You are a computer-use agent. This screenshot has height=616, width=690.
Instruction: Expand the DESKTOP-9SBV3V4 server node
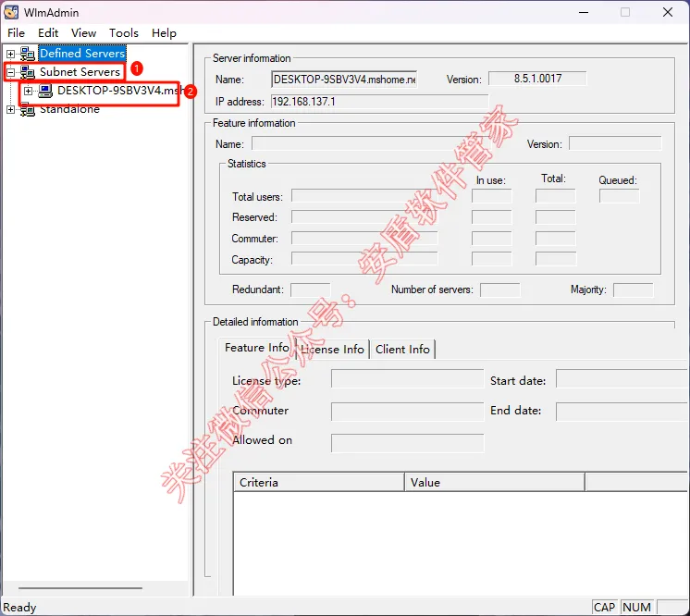pyautogui.click(x=28, y=91)
